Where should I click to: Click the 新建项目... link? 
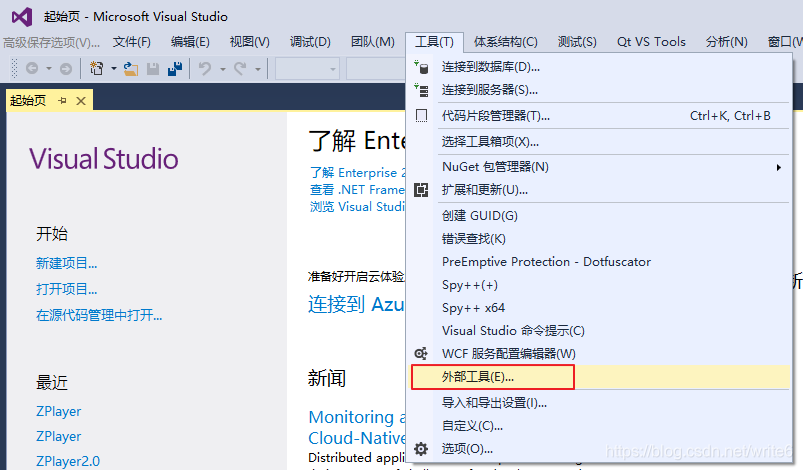67,263
